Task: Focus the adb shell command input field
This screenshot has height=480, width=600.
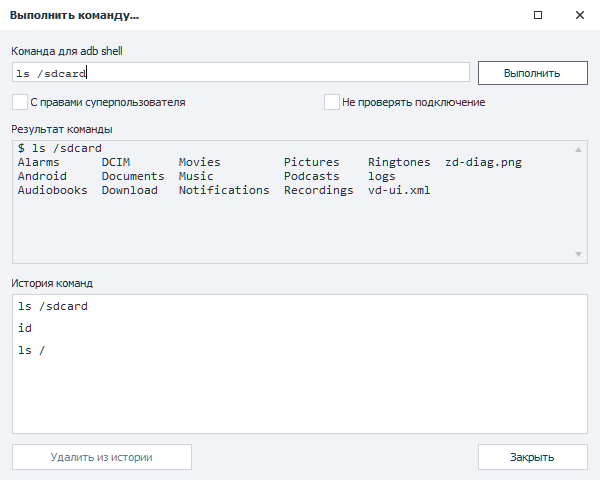Action: pyautogui.click(x=241, y=72)
